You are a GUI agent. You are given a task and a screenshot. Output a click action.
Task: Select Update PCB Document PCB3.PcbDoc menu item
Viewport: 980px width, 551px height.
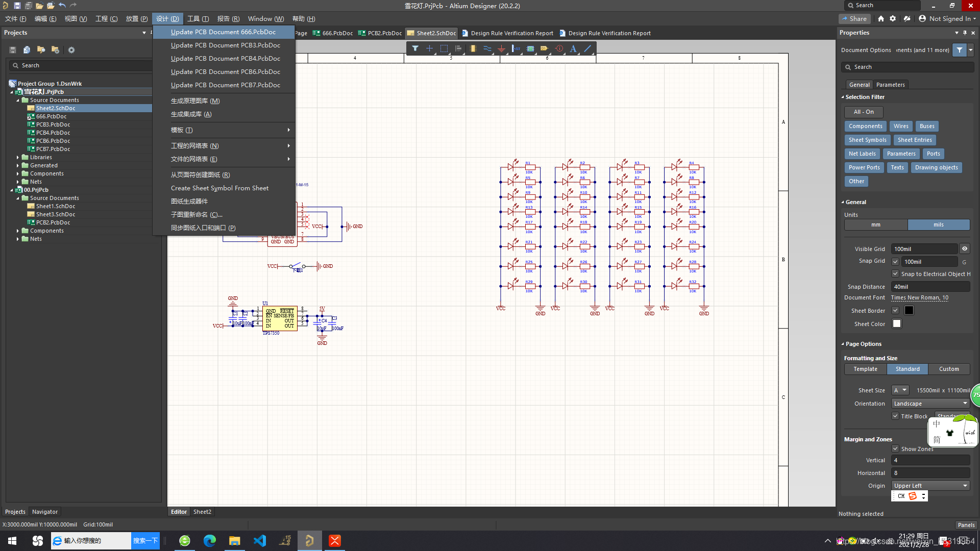point(225,45)
